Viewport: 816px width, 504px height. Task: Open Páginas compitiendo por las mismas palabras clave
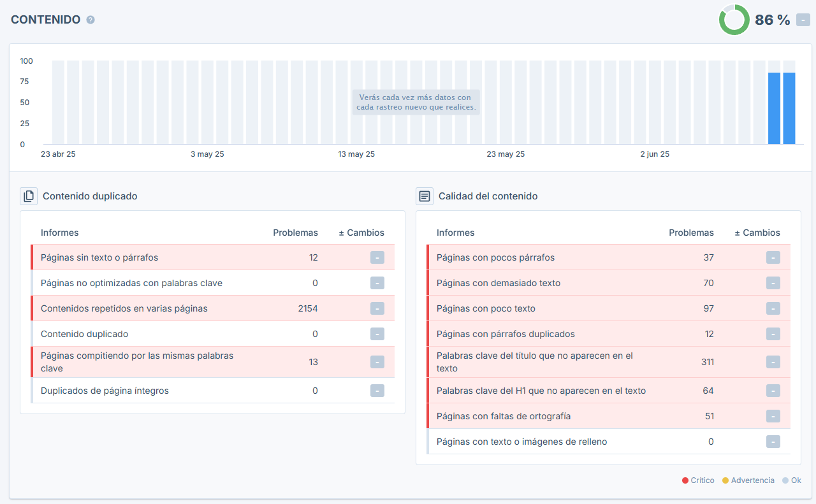pyautogui.click(x=212, y=362)
